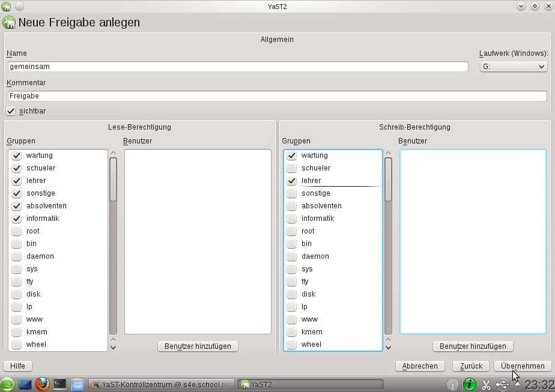Check lp in Lese-Berechtigung groups
555x392 pixels.
(x=16, y=307)
